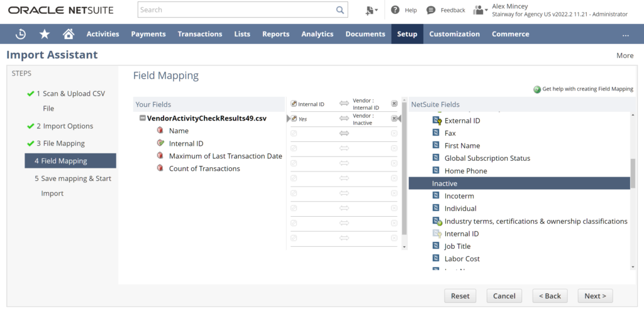The height and width of the screenshot is (311, 644).
Task: Click the Fax field icon
Action: point(436,133)
